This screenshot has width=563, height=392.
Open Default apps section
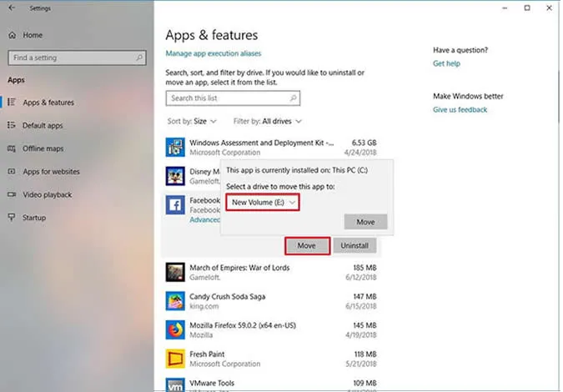[43, 126]
